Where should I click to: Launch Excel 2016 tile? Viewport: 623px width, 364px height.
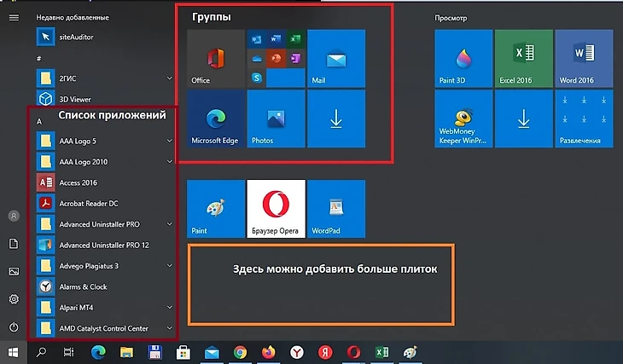coord(523,59)
